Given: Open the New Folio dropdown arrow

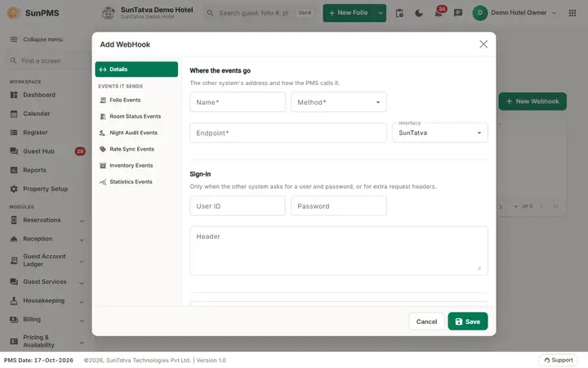Looking at the screenshot, I should pos(380,13).
